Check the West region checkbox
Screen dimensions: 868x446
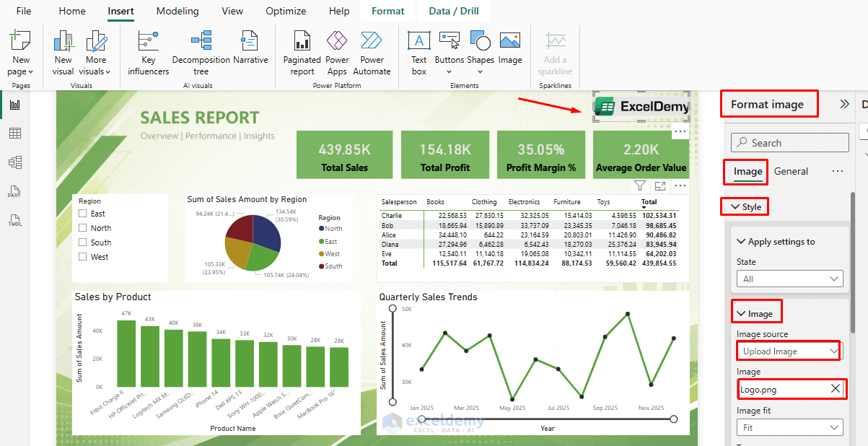point(83,257)
